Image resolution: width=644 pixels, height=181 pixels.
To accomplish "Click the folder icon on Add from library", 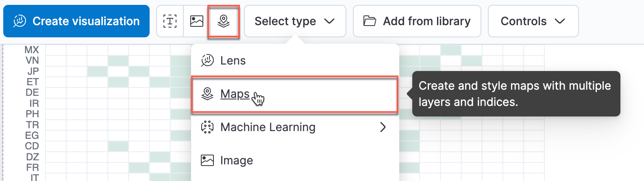I will pos(370,21).
